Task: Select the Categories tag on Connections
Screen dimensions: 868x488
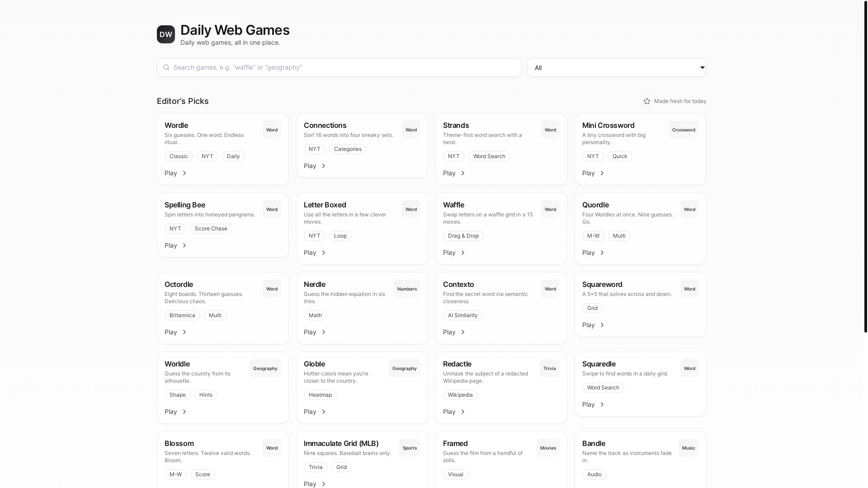Action: pyautogui.click(x=348, y=149)
